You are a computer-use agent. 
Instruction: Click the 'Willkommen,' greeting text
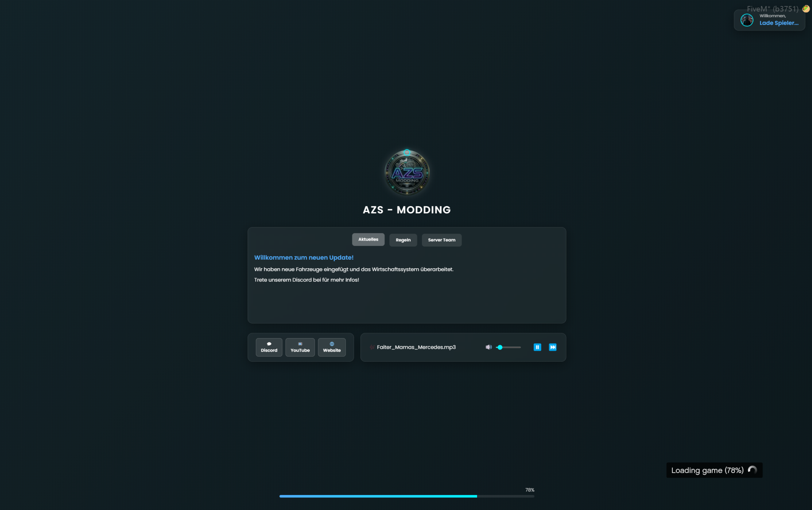tap(773, 16)
